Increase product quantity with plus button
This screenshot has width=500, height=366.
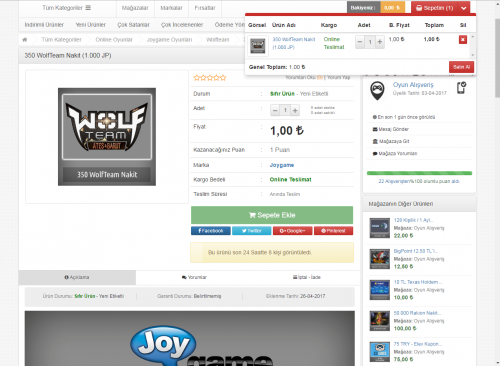tap(295, 110)
